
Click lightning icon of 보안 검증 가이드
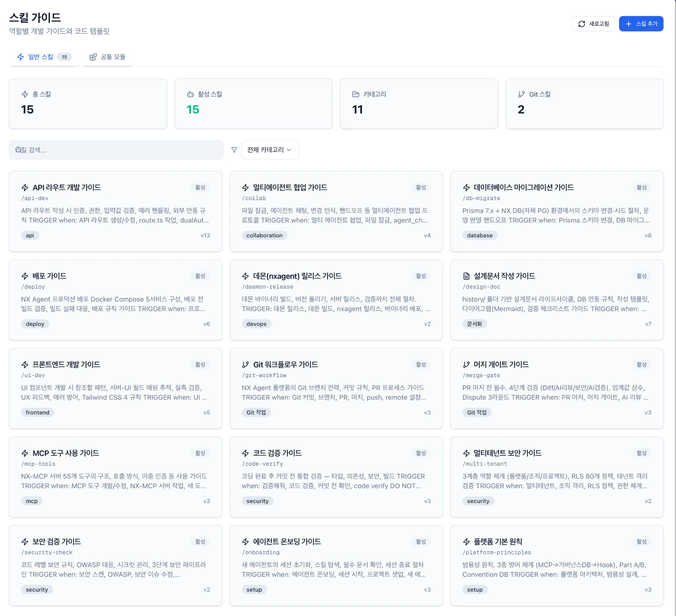point(25,542)
